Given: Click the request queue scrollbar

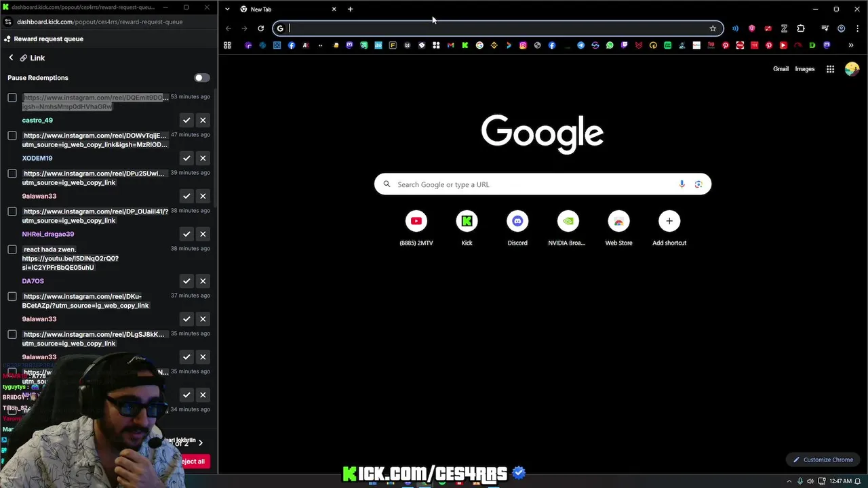Looking at the screenshot, I should point(216,149).
